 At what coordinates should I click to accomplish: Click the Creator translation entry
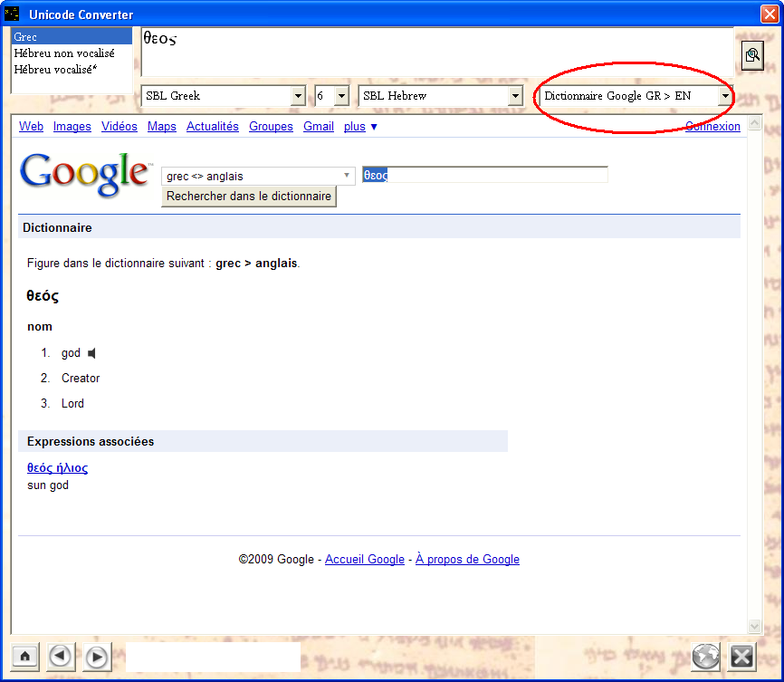click(81, 379)
